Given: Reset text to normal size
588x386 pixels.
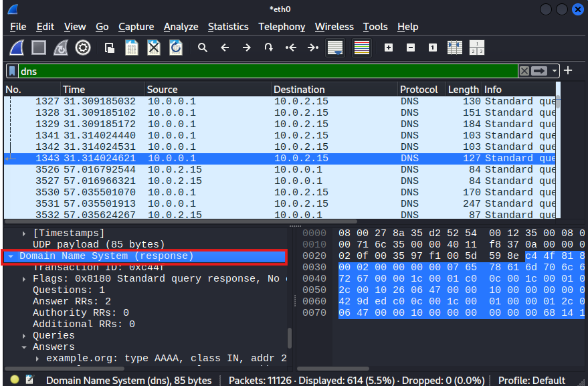Looking at the screenshot, I should (x=433, y=47).
